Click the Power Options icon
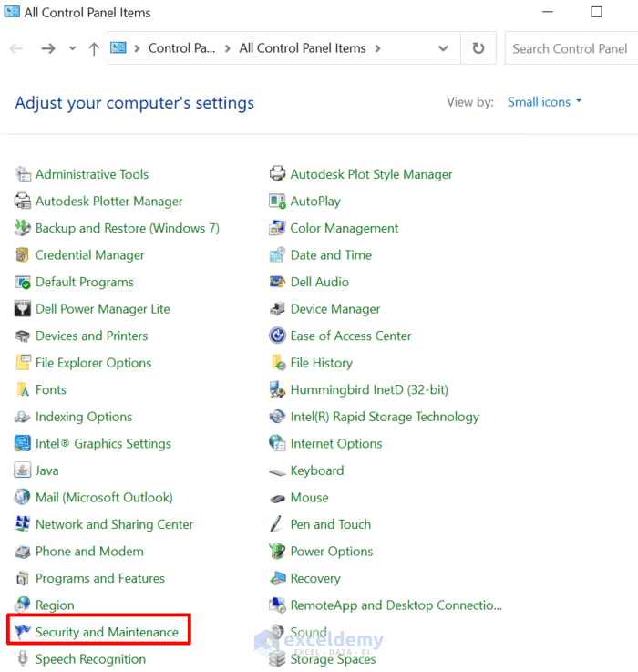638x672 pixels. point(278,551)
